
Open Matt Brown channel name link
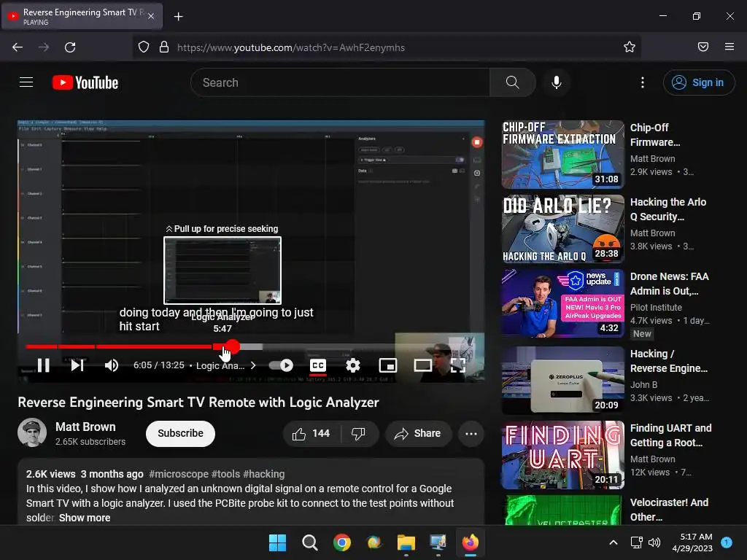tap(85, 427)
